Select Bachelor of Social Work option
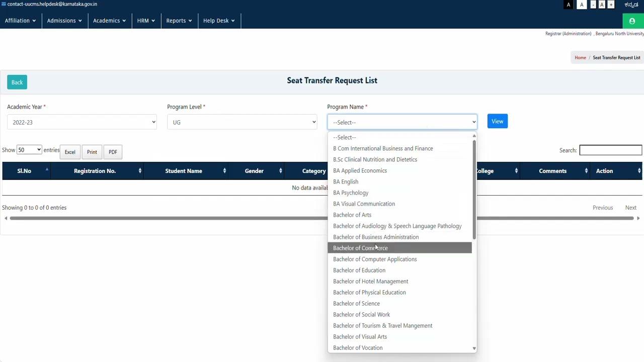Viewport: 644px width, 362px height. pyautogui.click(x=400, y=314)
